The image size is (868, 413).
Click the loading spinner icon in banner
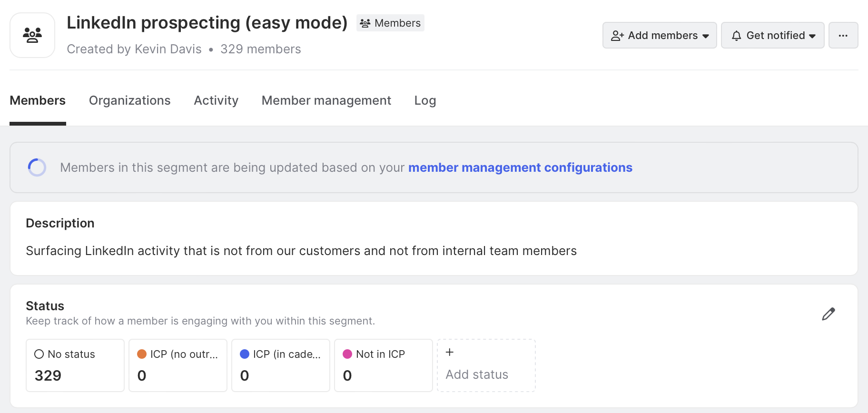point(37,167)
